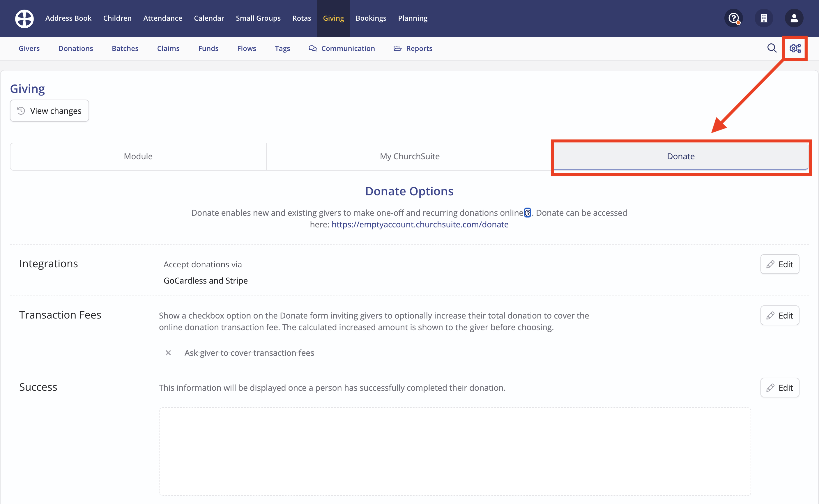The image size is (819, 504).
Task: Open Giving module settings gear icon
Action: point(795,48)
